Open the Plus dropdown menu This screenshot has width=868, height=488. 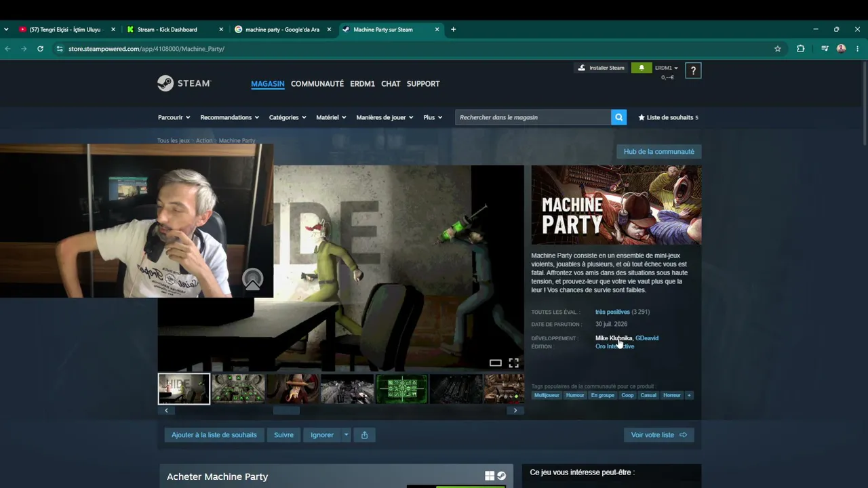pos(433,117)
